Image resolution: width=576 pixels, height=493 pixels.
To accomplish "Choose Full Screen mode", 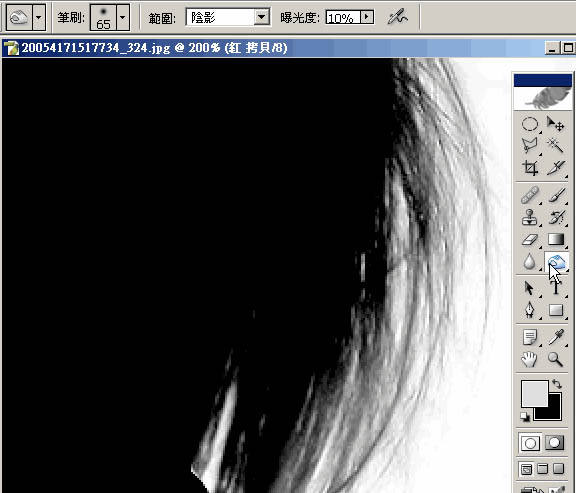I will (558, 469).
